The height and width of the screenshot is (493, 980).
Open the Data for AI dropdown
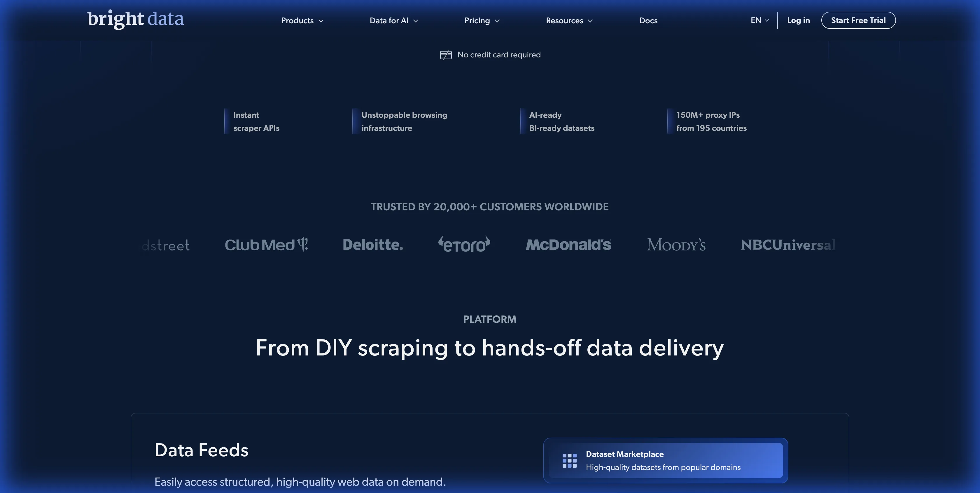[394, 20]
